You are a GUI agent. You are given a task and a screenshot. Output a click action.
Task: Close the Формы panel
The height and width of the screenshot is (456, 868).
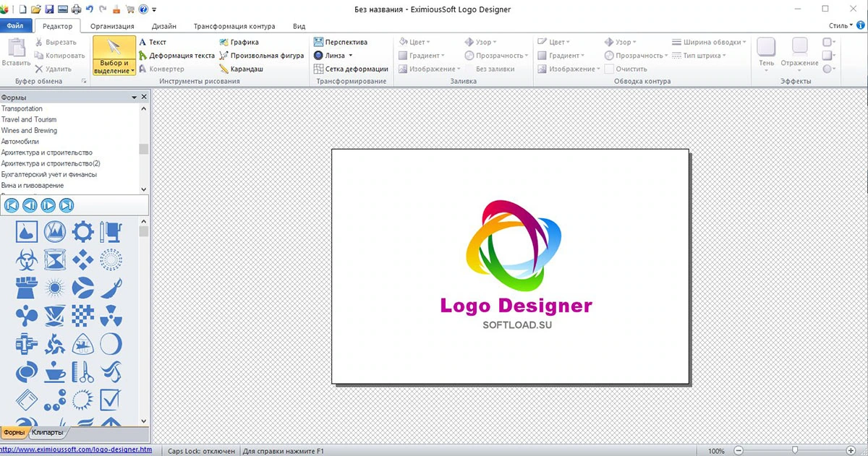[x=144, y=97]
